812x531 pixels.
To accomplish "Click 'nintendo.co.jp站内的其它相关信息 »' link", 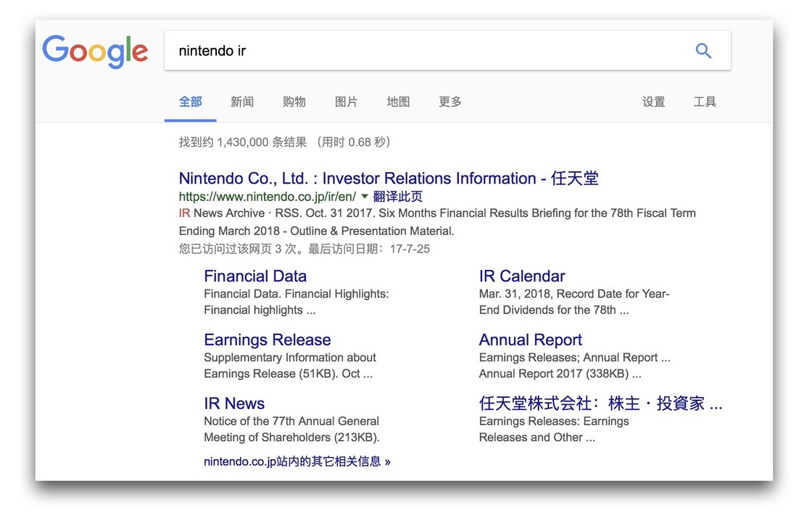I will tap(297, 461).
